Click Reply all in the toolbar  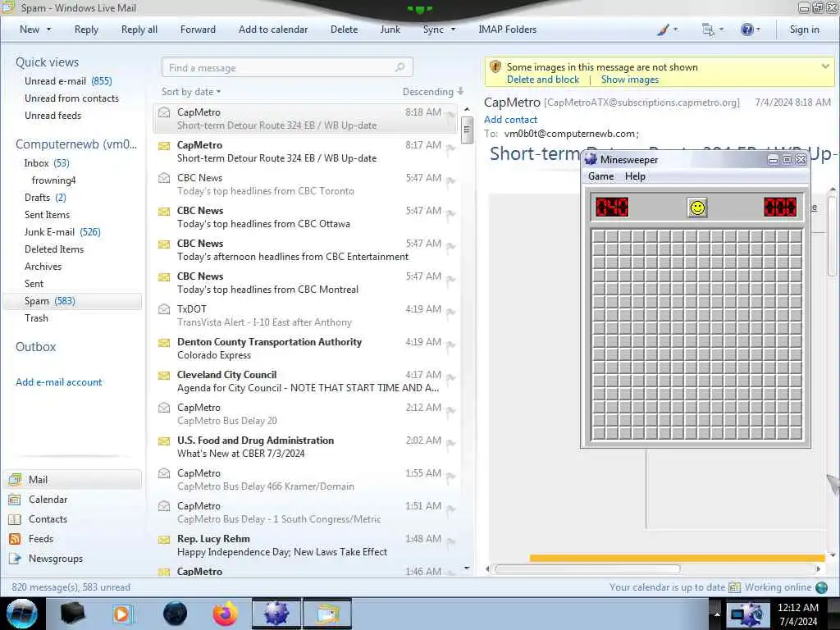(x=139, y=30)
